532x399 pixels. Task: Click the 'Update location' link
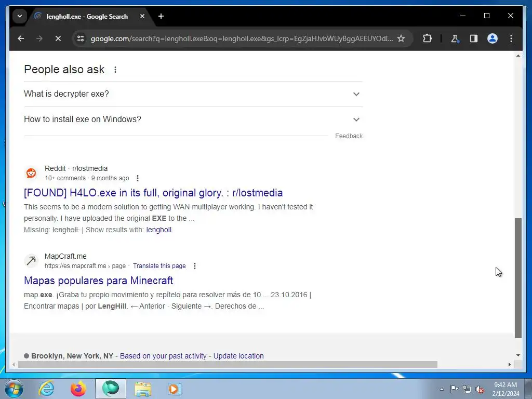click(238, 356)
